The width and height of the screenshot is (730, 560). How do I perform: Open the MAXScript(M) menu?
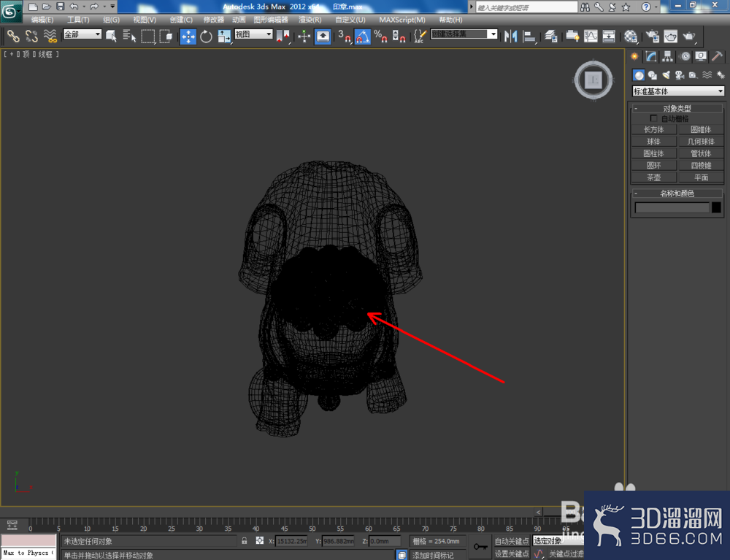(x=402, y=20)
